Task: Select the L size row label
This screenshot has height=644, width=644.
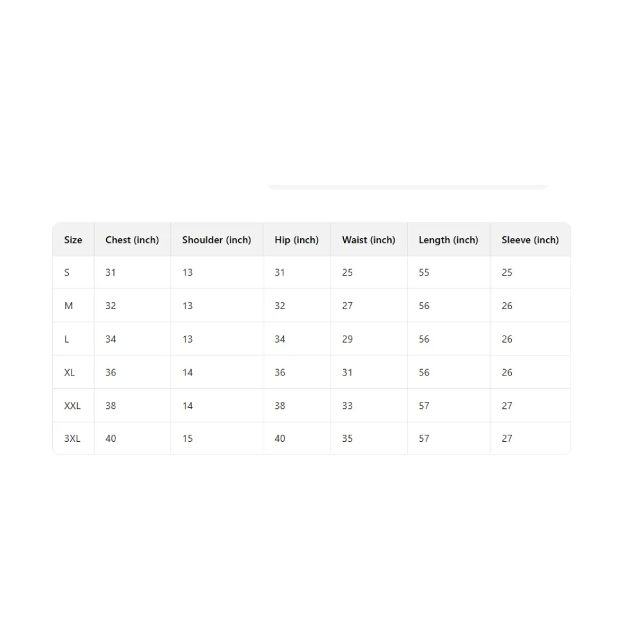Action: tap(67, 339)
